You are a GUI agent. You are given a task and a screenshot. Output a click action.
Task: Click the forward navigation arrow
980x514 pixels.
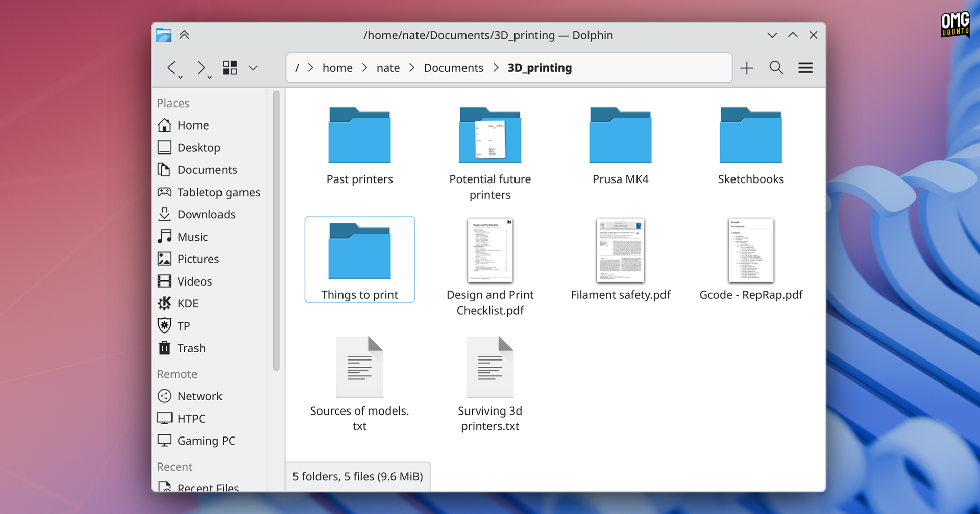201,68
